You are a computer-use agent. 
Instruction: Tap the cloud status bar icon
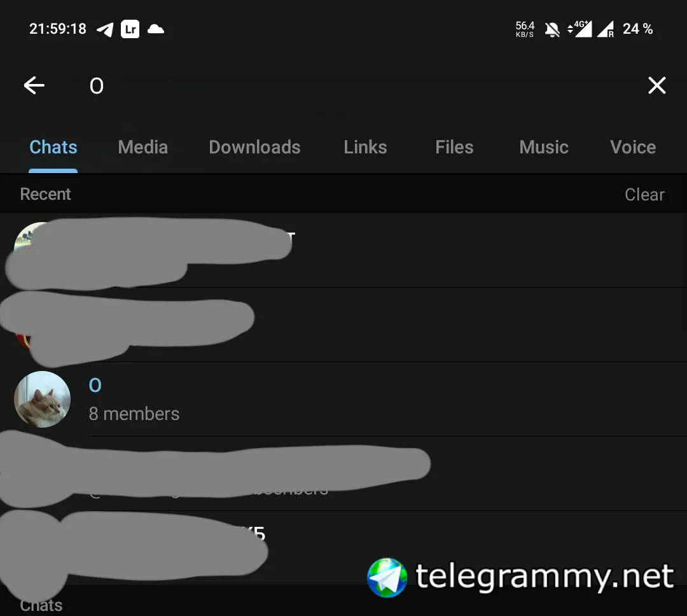tap(156, 29)
